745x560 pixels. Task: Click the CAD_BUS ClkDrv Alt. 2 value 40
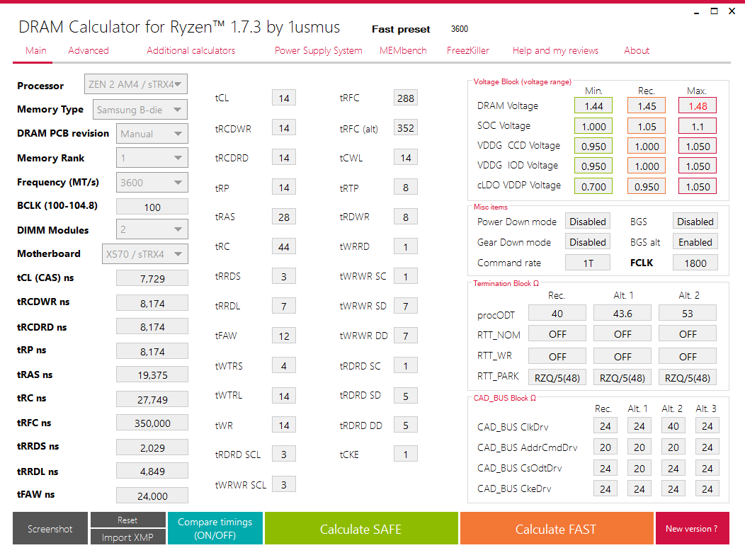pos(673,425)
